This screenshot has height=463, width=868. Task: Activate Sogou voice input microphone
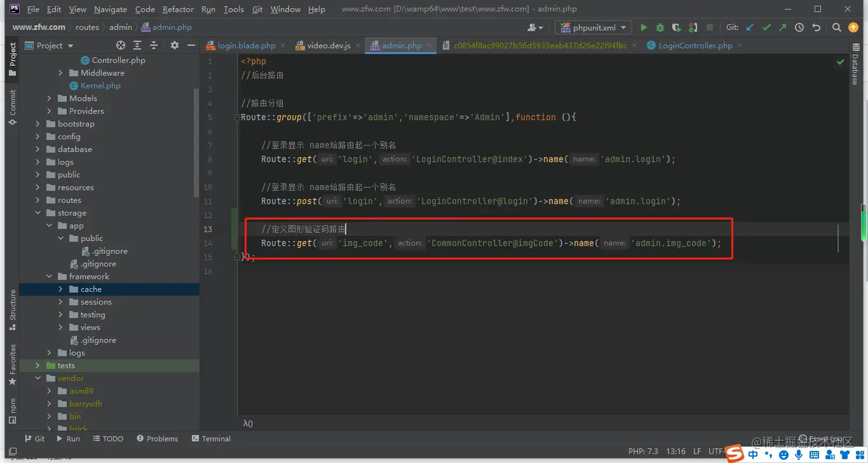(799, 455)
